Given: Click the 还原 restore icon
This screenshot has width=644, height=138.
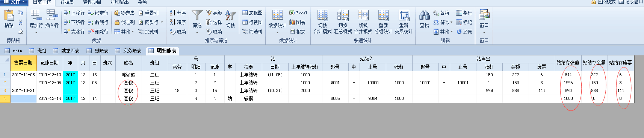Looking at the screenshot, I should click(464, 32).
